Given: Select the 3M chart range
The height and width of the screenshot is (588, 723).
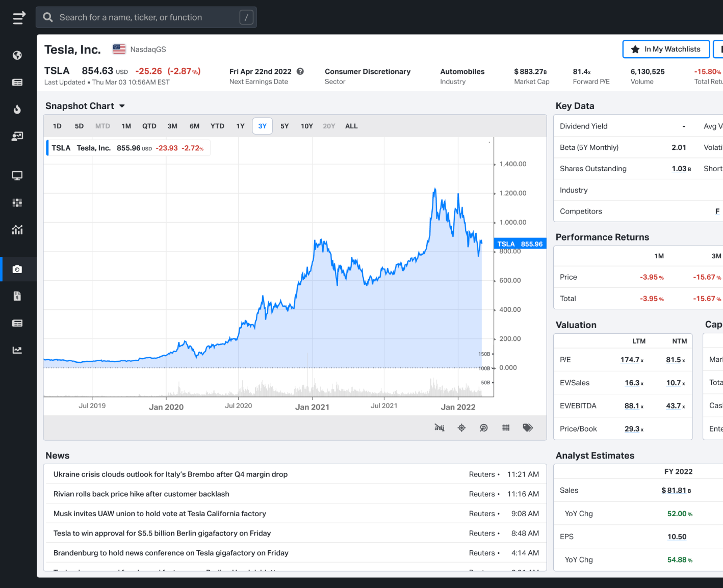Looking at the screenshot, I should [x=172, y=126].
